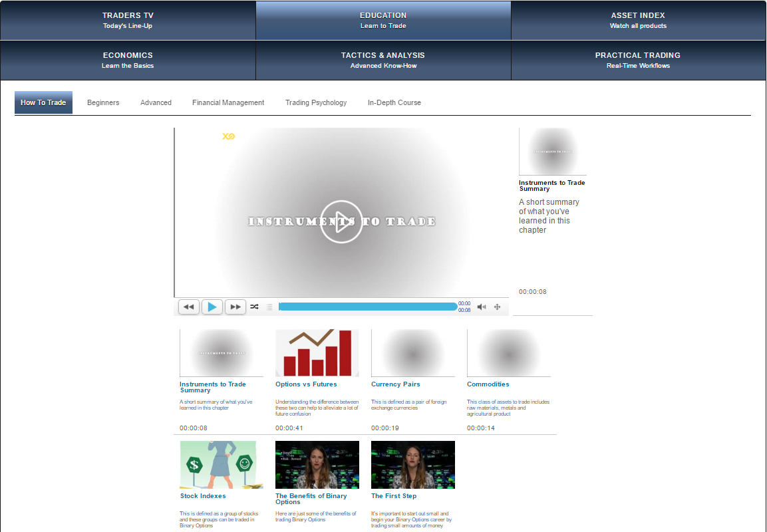Viewport: 767px width, 532px height.
Task: Click the sidebar Instruments to Trade Summary title
Action: (551, 186)
